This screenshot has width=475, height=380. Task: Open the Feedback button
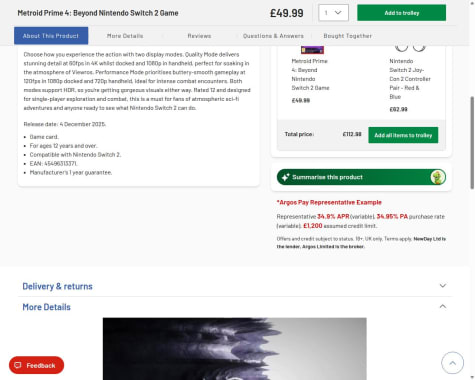(36, 365)
